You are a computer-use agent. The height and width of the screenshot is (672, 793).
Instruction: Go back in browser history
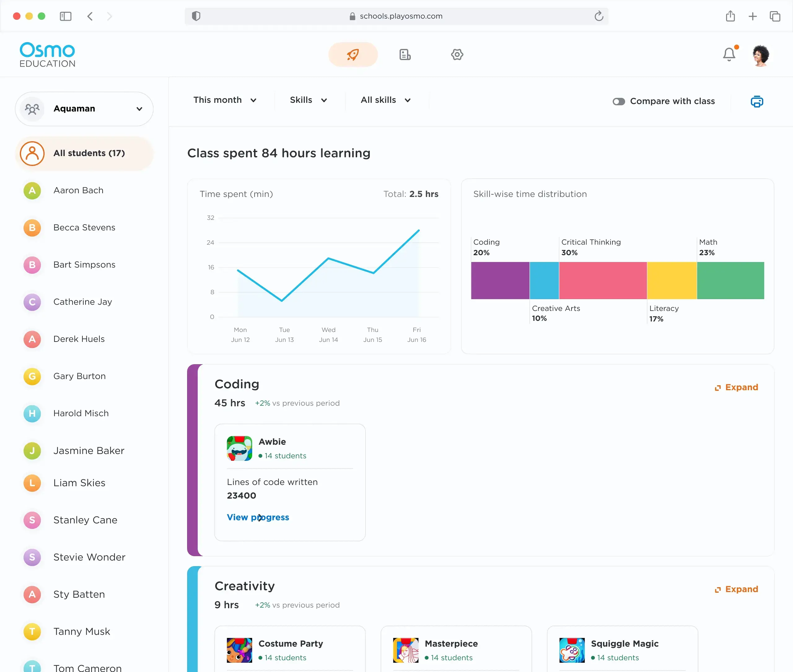click(90, 16)
